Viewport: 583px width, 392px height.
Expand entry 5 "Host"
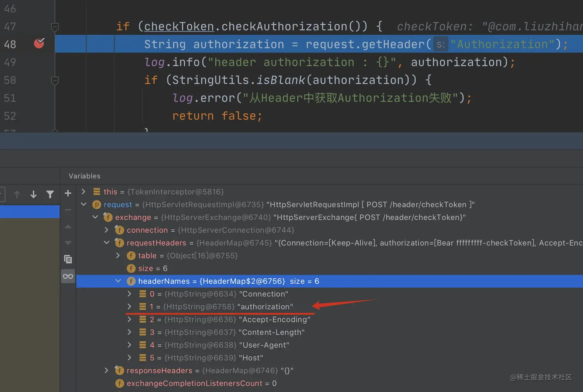[x=130, y=358]
